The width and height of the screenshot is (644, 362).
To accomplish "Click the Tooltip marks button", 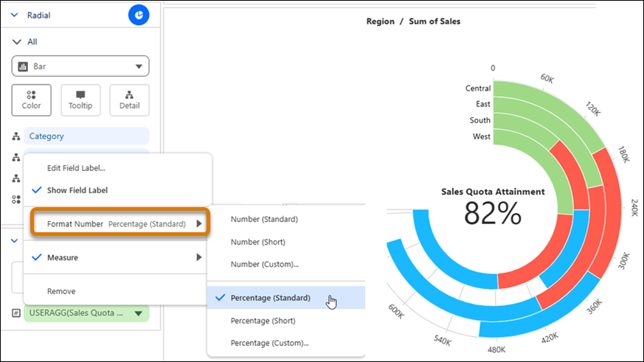I will pos(80,100).
